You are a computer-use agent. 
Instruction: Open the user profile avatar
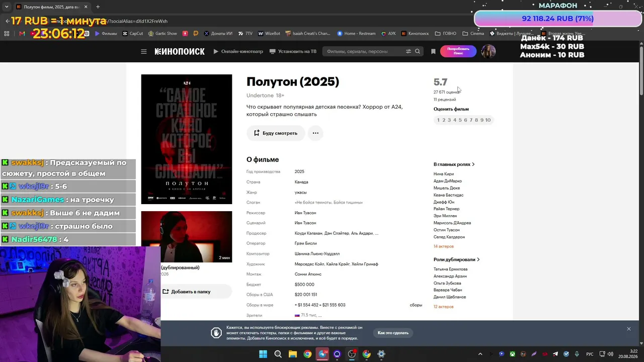[x=489, y=51]
